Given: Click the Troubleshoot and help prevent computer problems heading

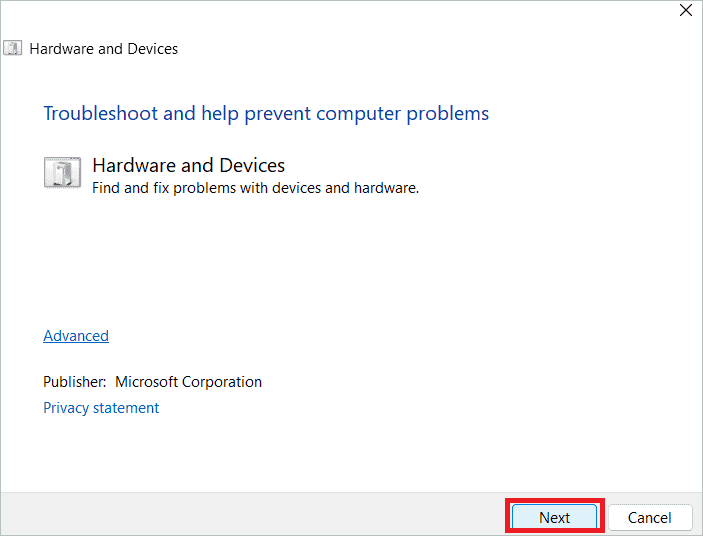Looking at the screenshot, I should 266,113.
